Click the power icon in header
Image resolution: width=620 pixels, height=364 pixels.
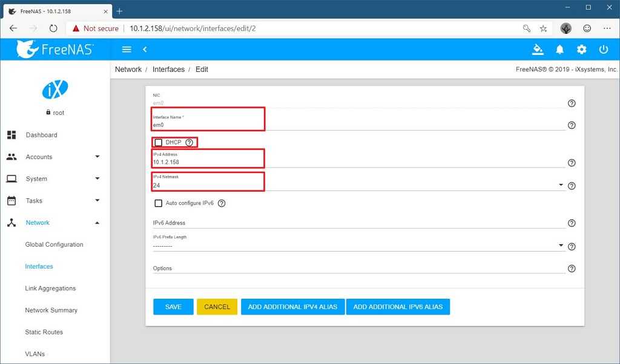point(604,50)
